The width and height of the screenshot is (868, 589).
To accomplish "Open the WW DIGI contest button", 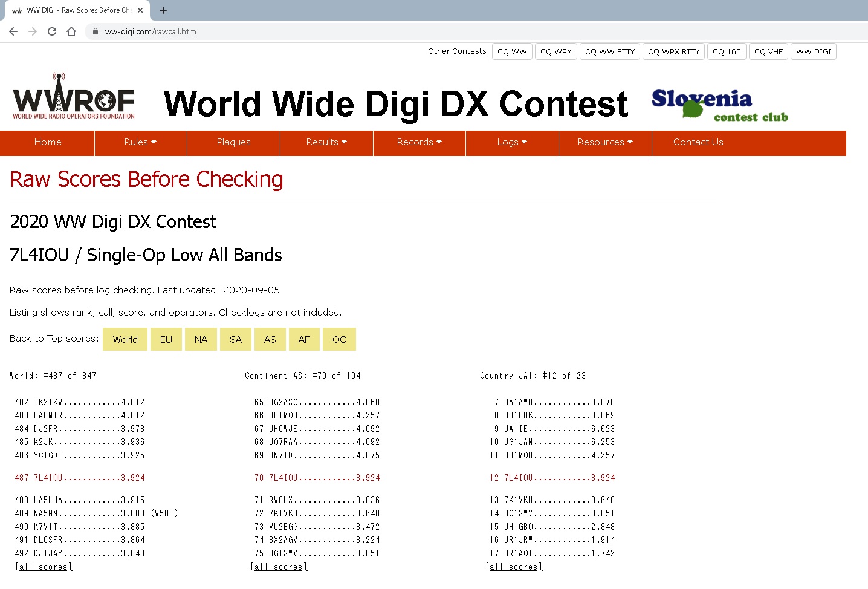I will [814, 51].
